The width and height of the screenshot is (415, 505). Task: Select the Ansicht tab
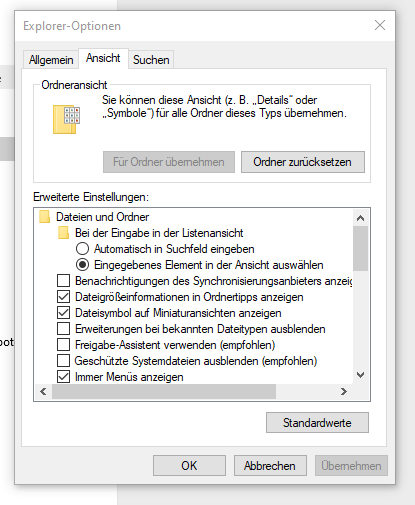(x=103, y=58)
